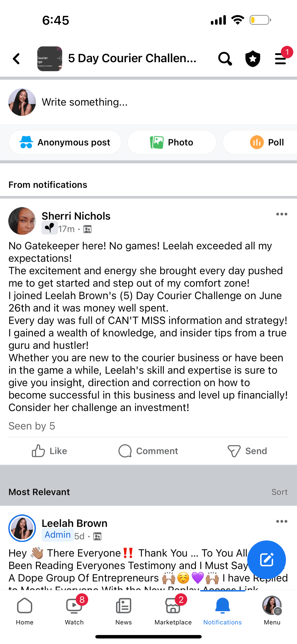Send Sherri Nichols' post

tap(247, 451)
